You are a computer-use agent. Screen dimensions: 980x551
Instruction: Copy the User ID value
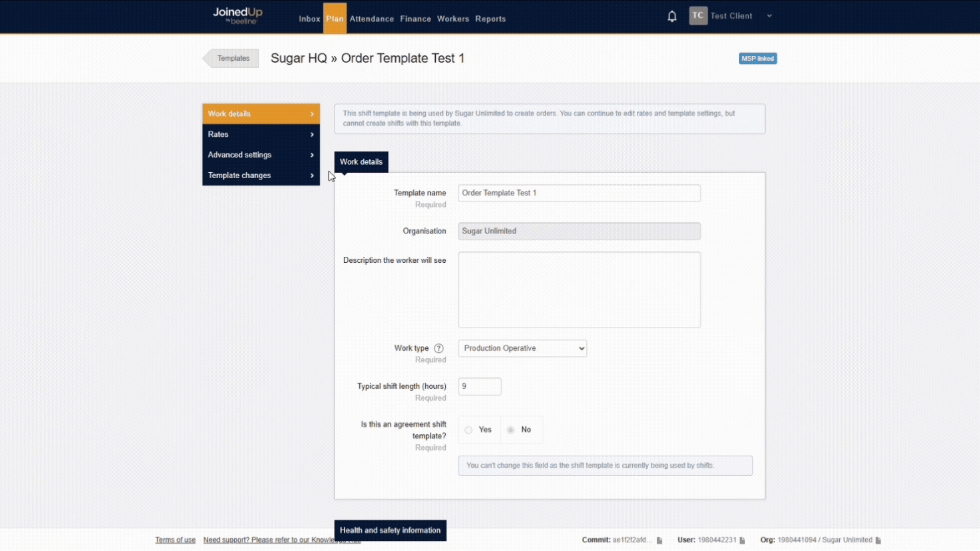[x=742, y=540]
